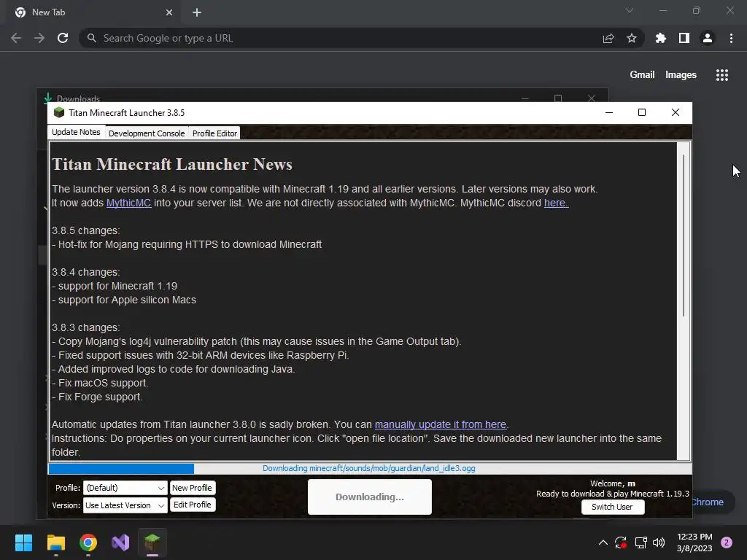Click the download progress bar
The image size is (747, 560).
(x=370, y=469)
